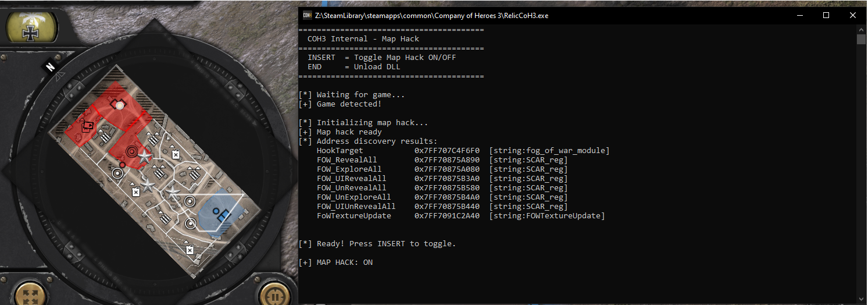868x305 pixels.
Task: Click address 0x7FF70875B580
Action: point(447,188)
